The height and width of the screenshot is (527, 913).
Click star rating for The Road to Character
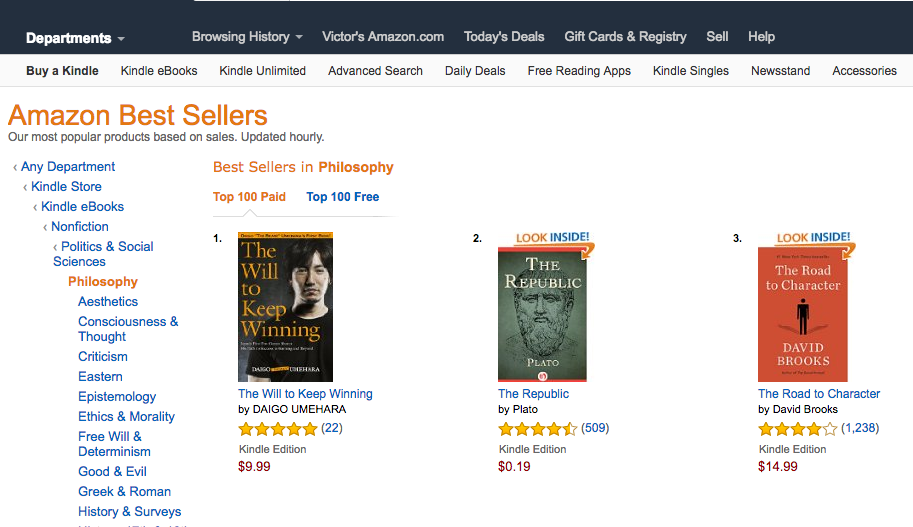click(797, 429)
